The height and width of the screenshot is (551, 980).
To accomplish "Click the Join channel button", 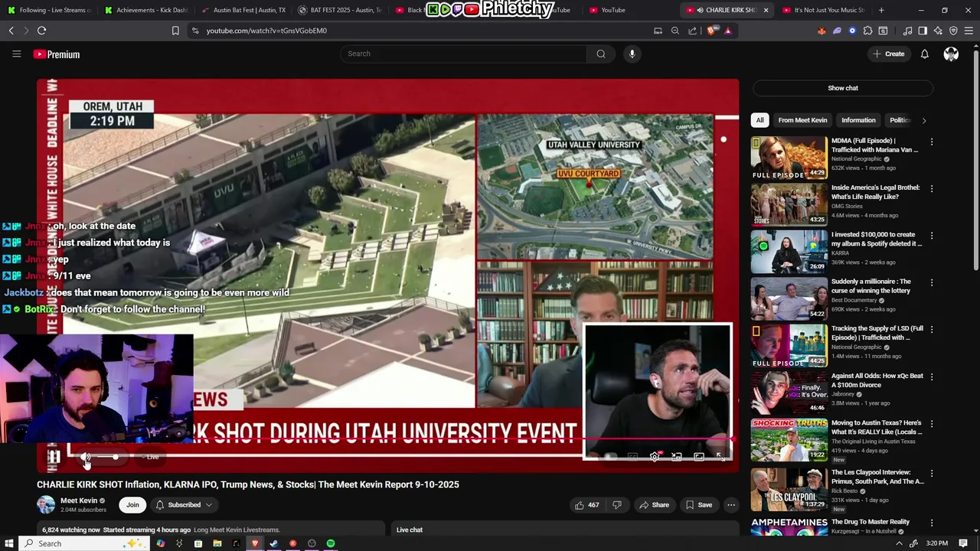I will pyautogui.click(x=132, y=505).
